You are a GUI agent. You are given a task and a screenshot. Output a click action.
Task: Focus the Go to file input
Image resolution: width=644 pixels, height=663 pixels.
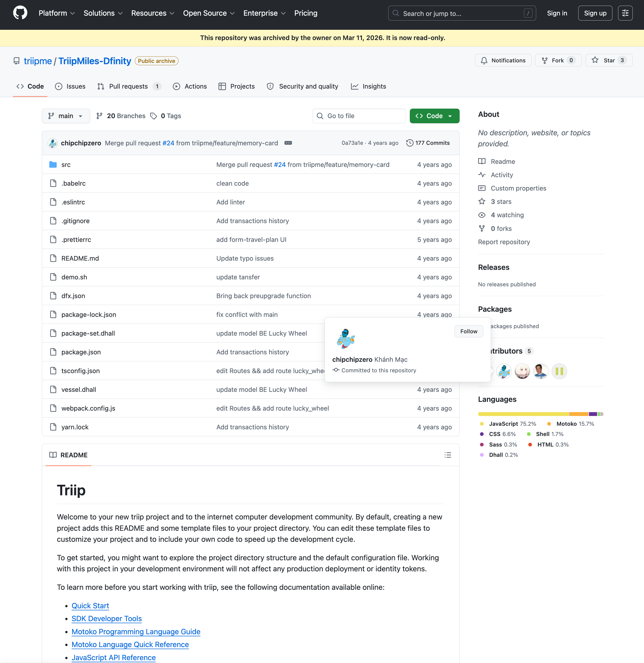[x=359, y=116]
